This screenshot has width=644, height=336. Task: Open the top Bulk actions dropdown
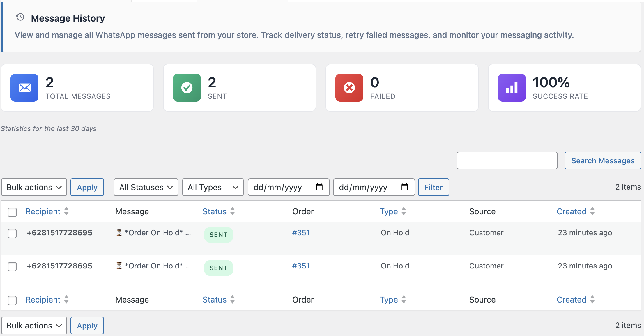tap(34, 187)
